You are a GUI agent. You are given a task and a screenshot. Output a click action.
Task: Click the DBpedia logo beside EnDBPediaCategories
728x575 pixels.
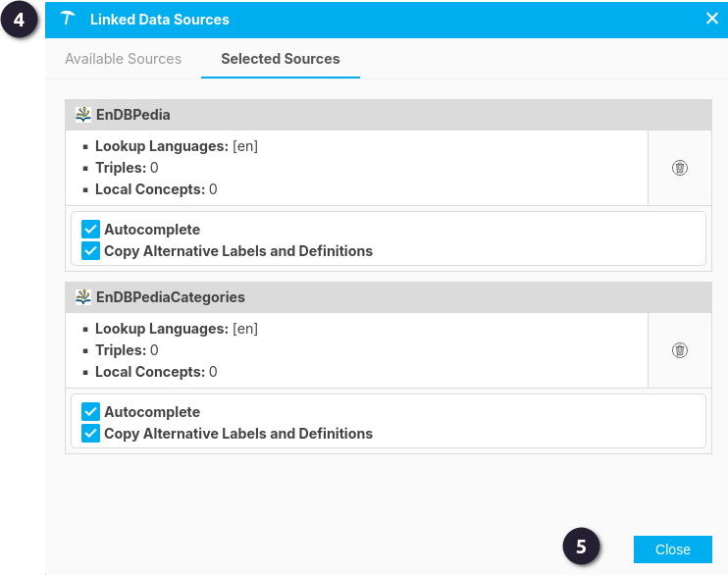coord(83,296)
